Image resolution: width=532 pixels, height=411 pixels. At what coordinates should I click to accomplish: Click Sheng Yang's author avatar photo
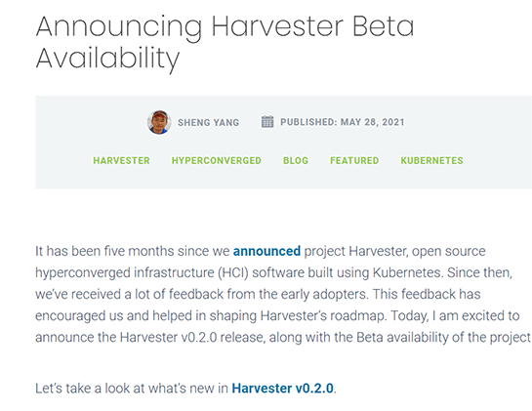pyautogui.click(x=159, y=122)
